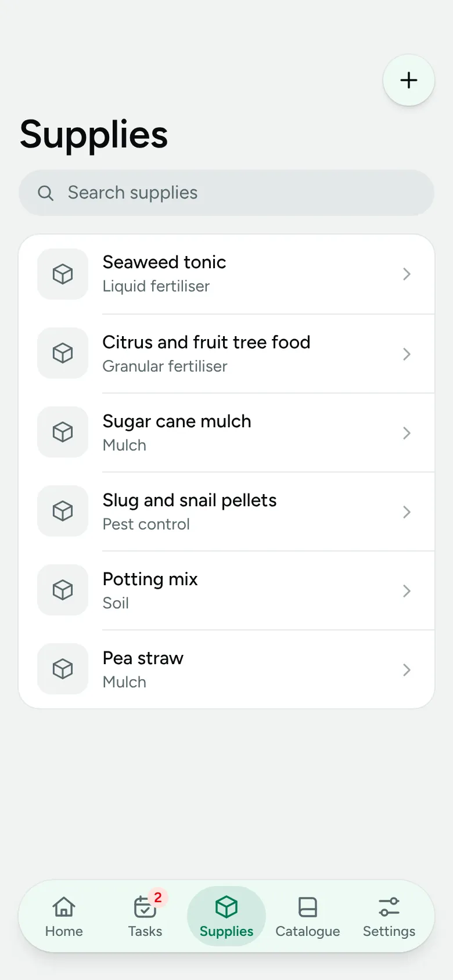Expand Slug and snail pellets chevron
The width and height of the screenshot is (453, 980).
(407, 512)
